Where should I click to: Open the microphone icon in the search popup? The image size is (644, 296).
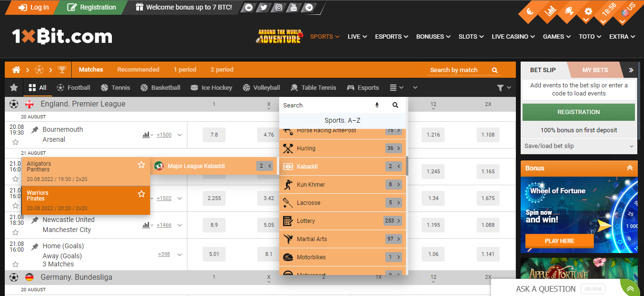pyautogui.click(x=377, y=105)
